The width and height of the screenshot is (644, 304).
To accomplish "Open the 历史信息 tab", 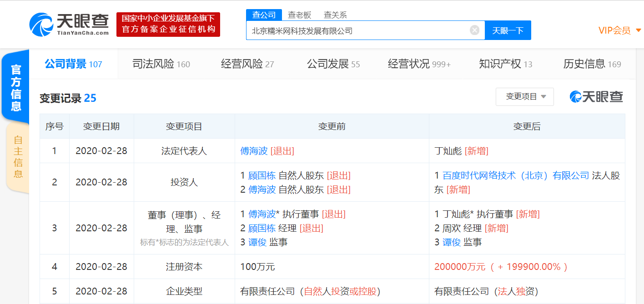I will pos(592,64).
